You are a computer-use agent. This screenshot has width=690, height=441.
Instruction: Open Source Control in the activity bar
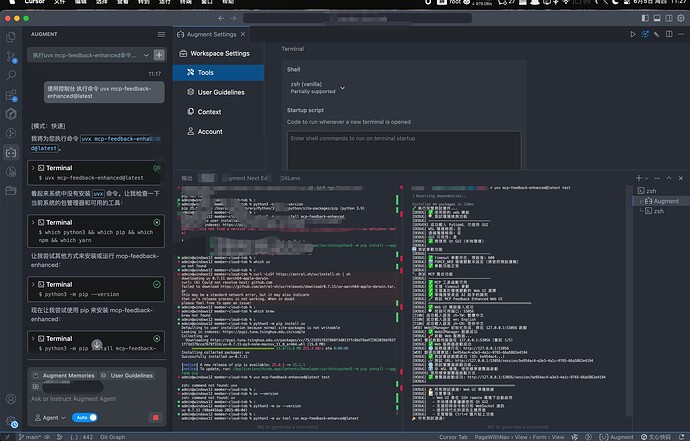click(11, 56)
